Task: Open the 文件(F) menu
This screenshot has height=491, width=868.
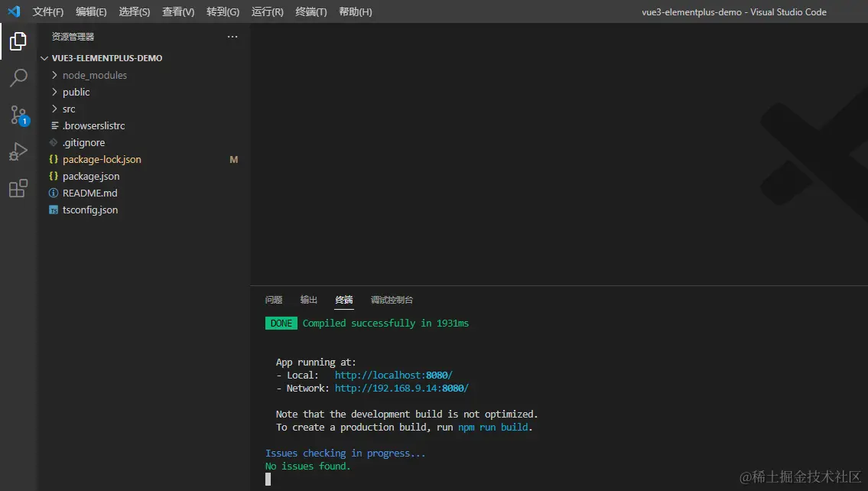Action: click(x=47, y=11)
